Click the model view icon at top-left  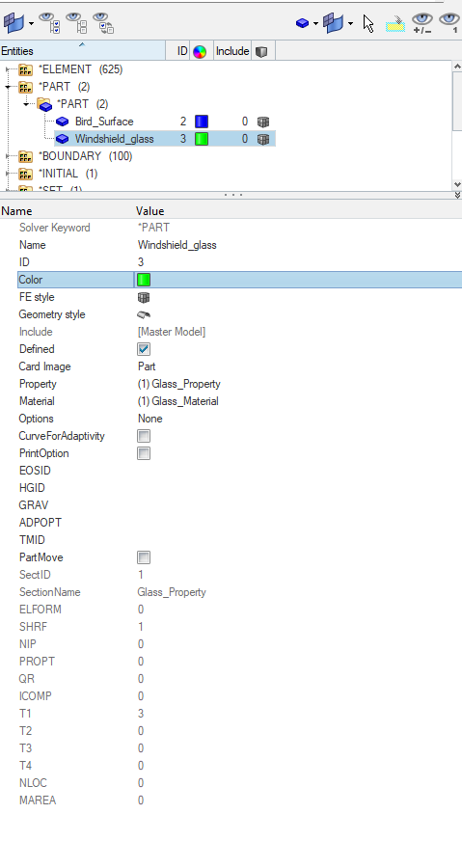(x=14, y=23)
